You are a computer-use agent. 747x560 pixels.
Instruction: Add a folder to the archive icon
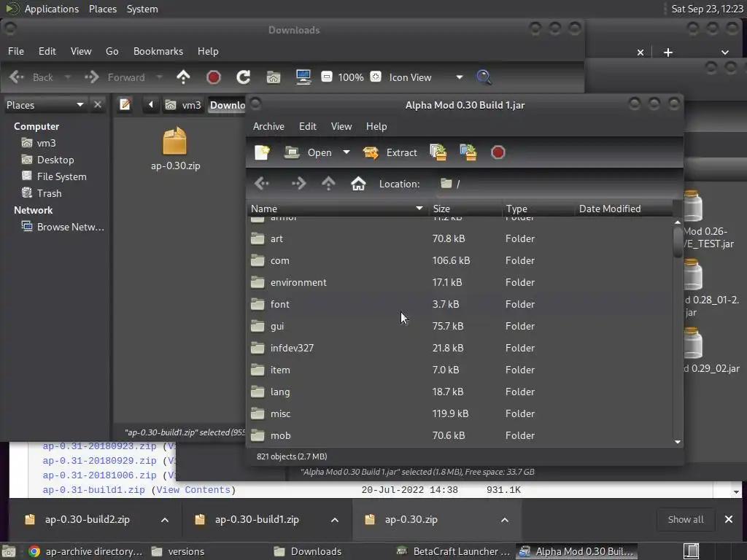coord(468,152)
